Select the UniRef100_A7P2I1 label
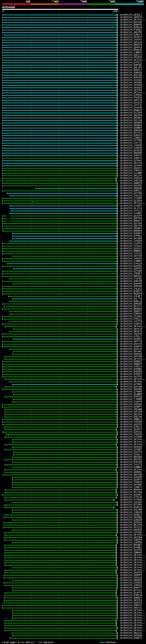 (x=131, y=63)
